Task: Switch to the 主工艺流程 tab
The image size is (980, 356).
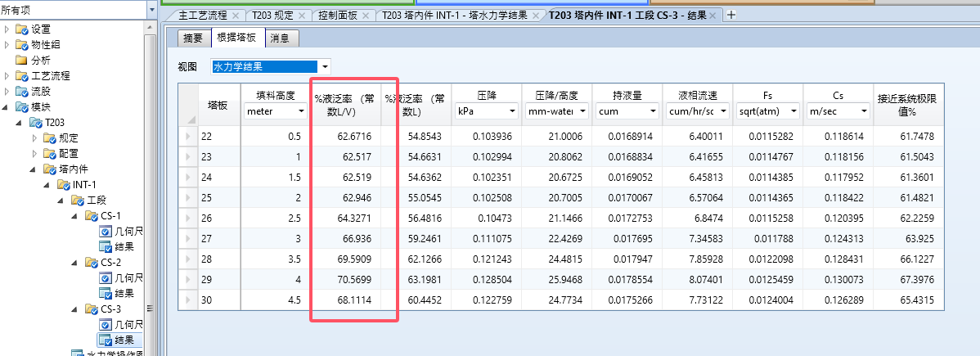Action: [203, 16]
